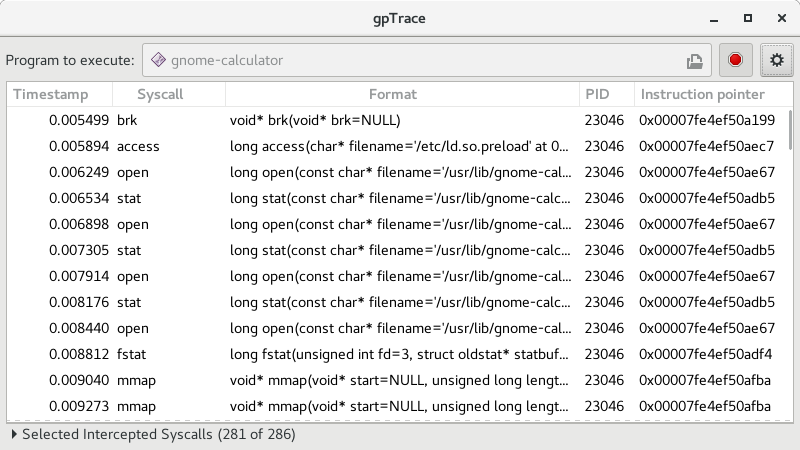This screenshot has width=800, height=450.
Task: Click timestamp 0.005894
Action: [79, 146]
